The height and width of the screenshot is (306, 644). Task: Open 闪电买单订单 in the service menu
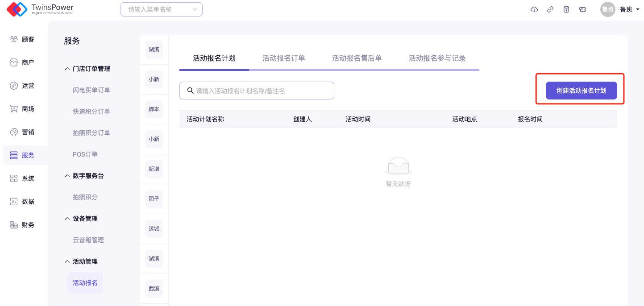tap(91, 90)
